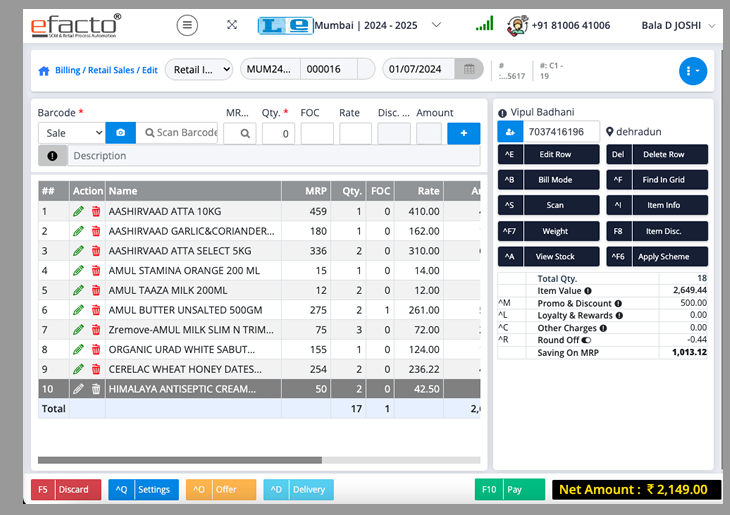Viewport: 730px width, 515px height.
Task: Click the FOC input field
Action: (317, 134)
